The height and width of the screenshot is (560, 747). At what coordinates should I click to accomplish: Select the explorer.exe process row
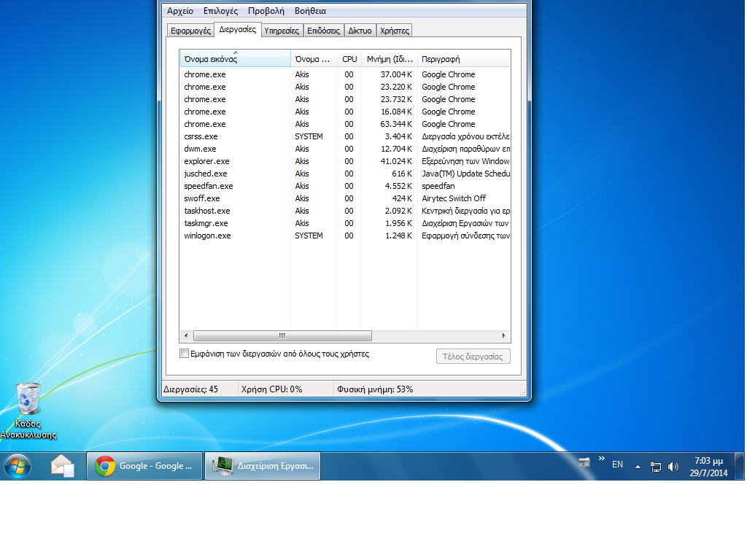click(345, 161)
